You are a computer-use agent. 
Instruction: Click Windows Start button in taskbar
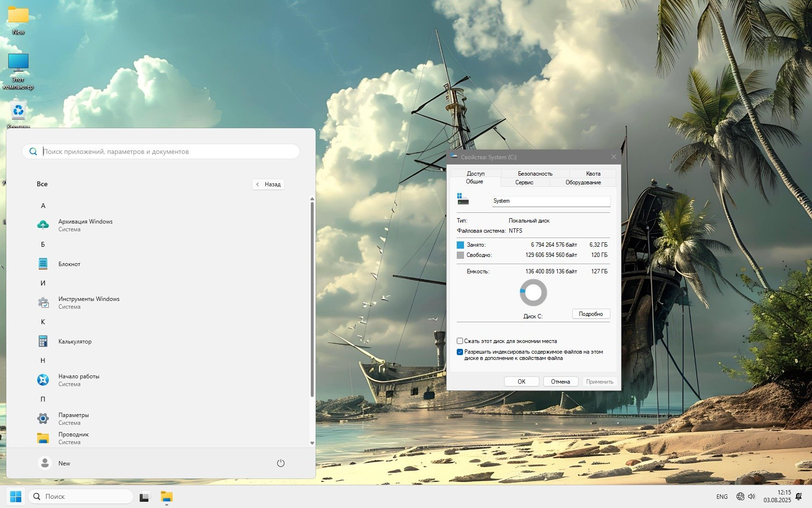coord(15,497)
